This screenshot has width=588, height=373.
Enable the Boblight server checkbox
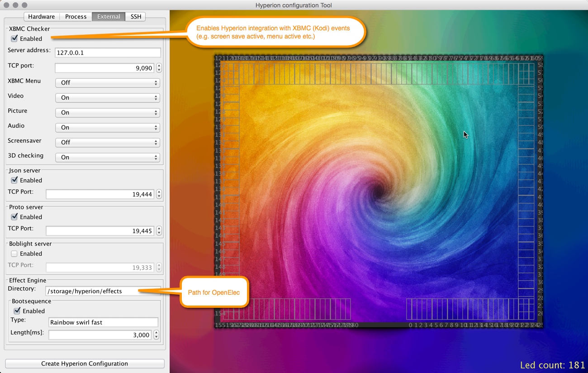click(x=14, y=253)
